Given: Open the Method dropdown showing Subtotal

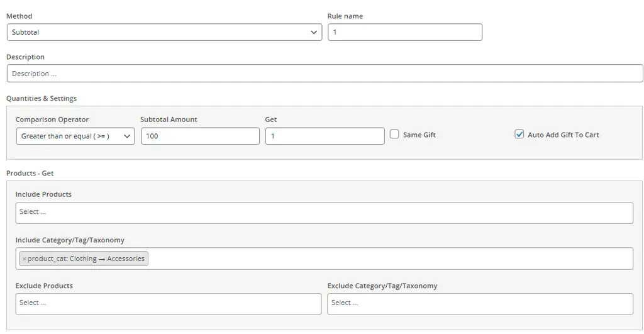Looking at the screenshot, I should click(164, 32).
